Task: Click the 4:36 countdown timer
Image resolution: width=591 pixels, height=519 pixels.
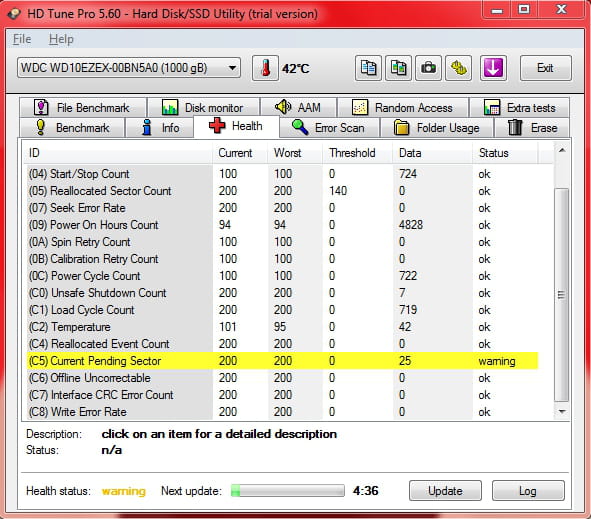Action: point(366,491)
